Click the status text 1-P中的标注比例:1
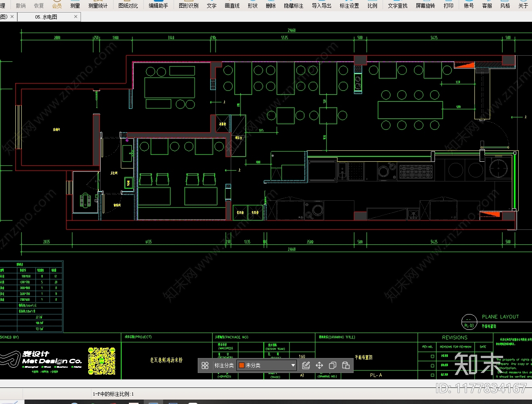The width and height of the screenshot is (532, 404). point(113,394)
